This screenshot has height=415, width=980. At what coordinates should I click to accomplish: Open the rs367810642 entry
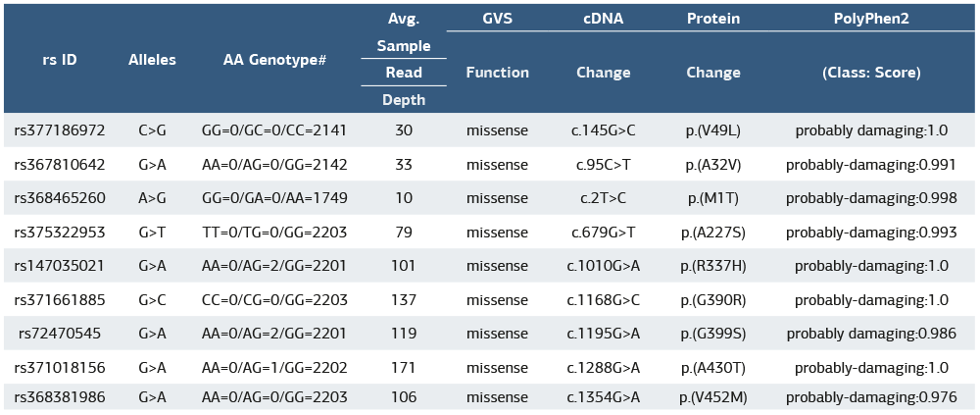click(x=60, y=164)
